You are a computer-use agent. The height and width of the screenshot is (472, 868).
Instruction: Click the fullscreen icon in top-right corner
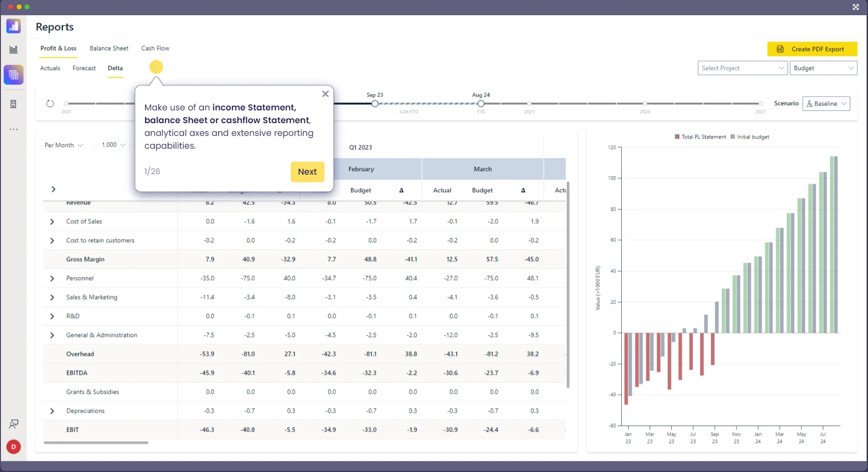(856, 7)
